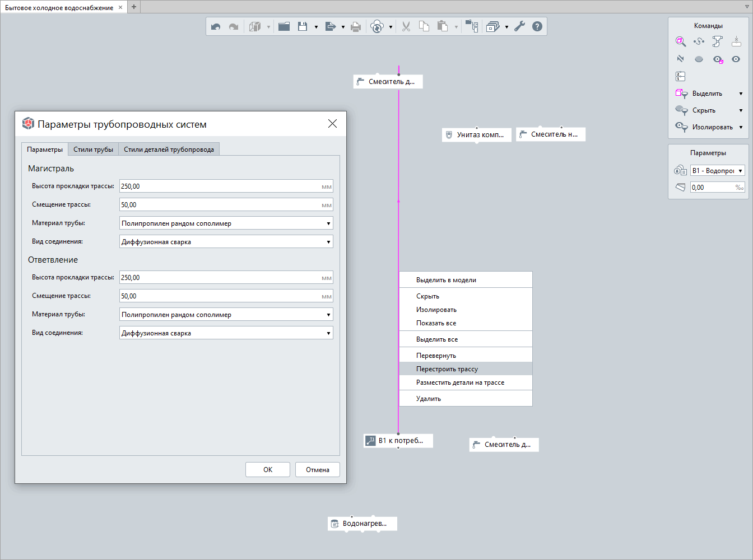This screenshot has height=560, width=753.
Task: Switch to the Параметры tab
Action: (x=45, y=150)
